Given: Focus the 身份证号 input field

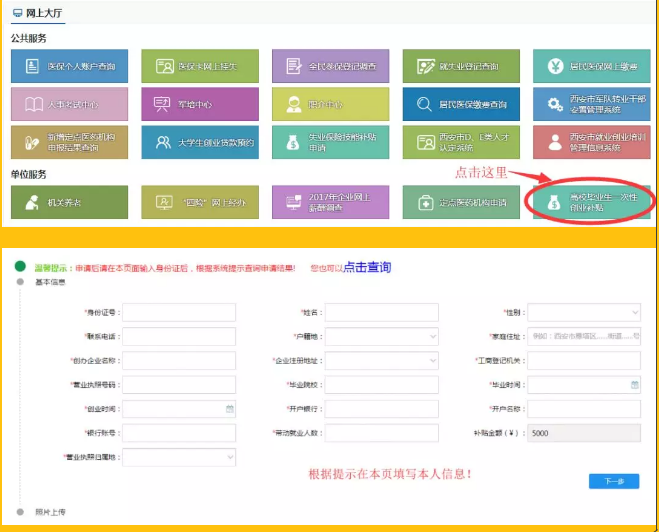Looking at the screenshot, I should (x=179, y=312).
